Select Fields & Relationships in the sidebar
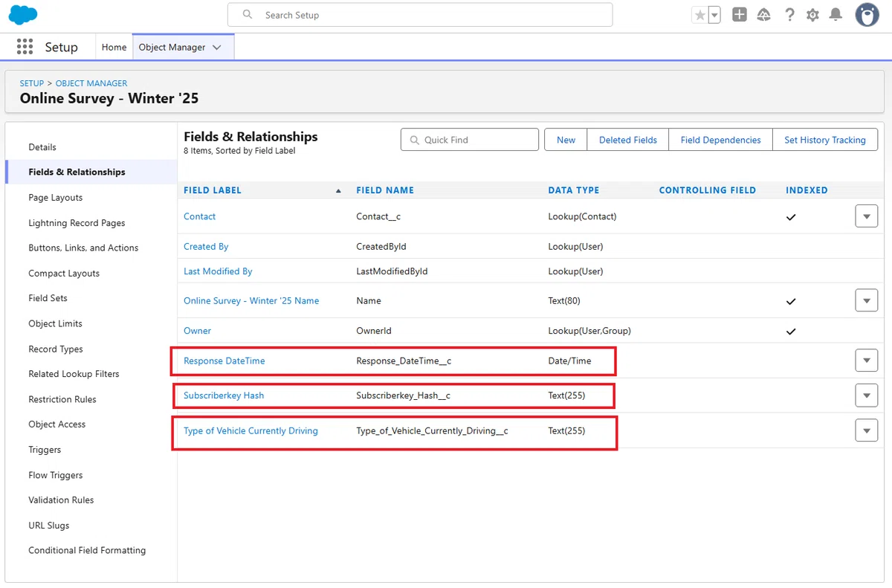The height and width of the screenshot is (588, 892). 77,172
